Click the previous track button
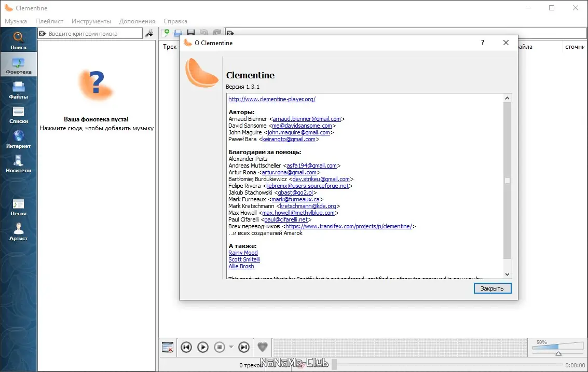Screen dimensions: 588x372 tap(186, 347)
